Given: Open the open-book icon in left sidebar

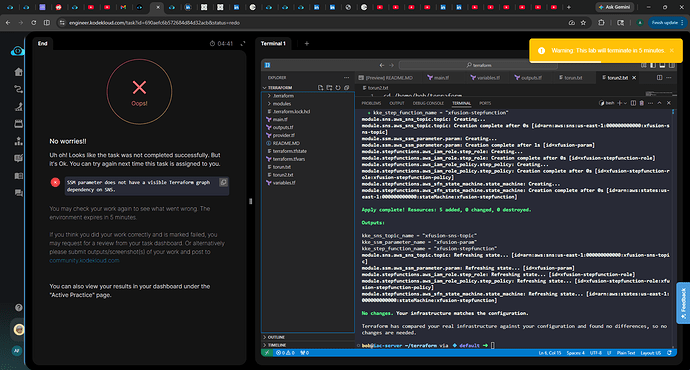Looking at the screenshot, I should [x=18, y=176].
